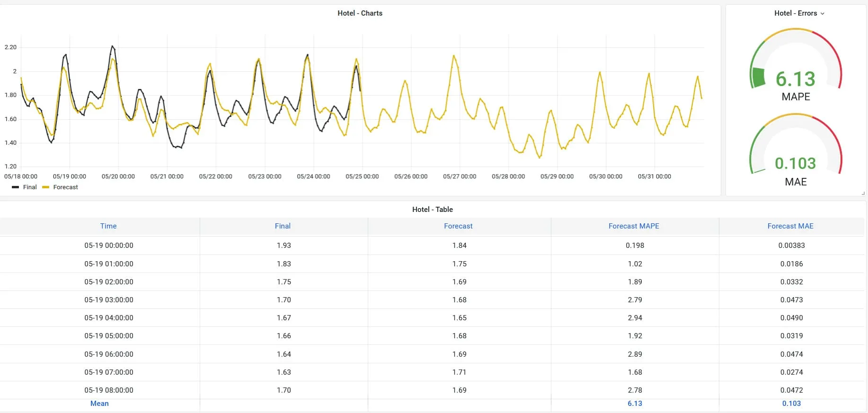
Task: Click the Forecast MAPE value 0.198
Action: 635,246
